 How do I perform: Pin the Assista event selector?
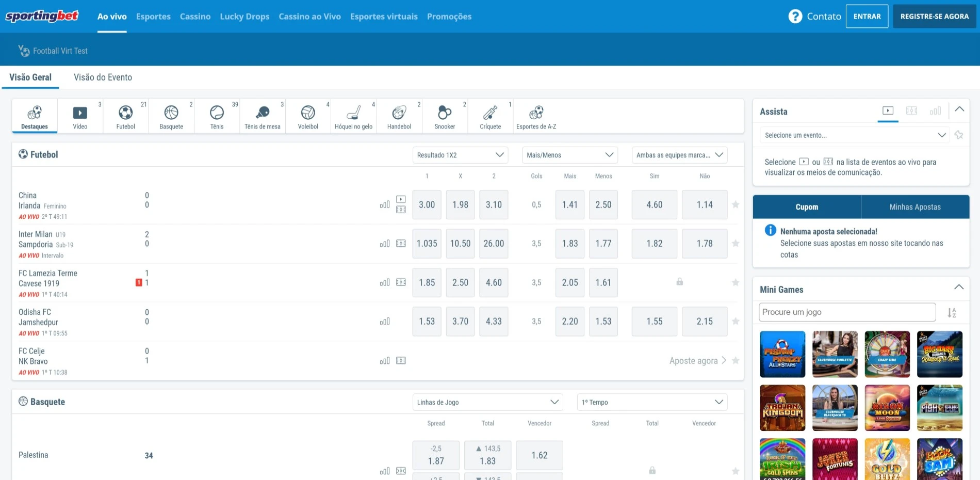pyautogui.click(x=959, y=135)
